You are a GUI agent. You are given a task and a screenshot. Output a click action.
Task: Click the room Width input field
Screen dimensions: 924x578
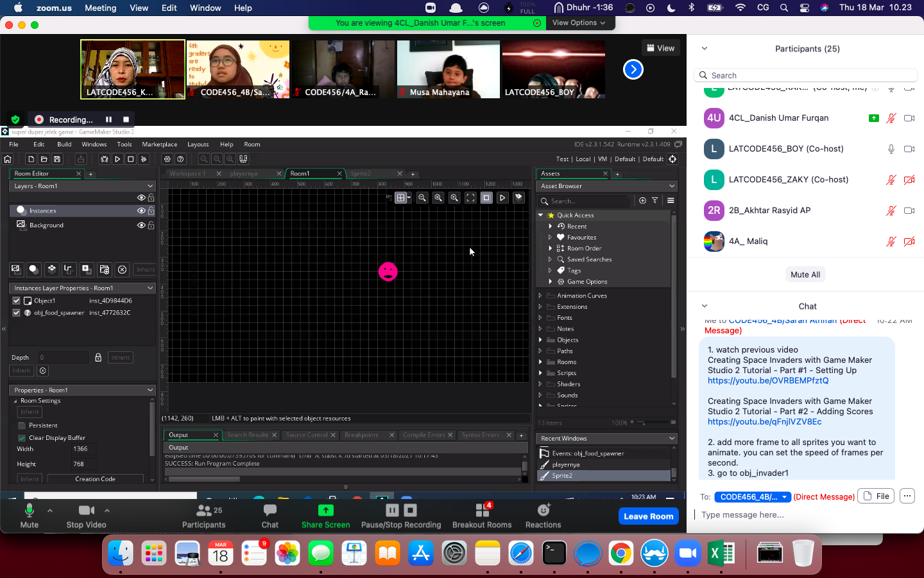click(83, 449)
